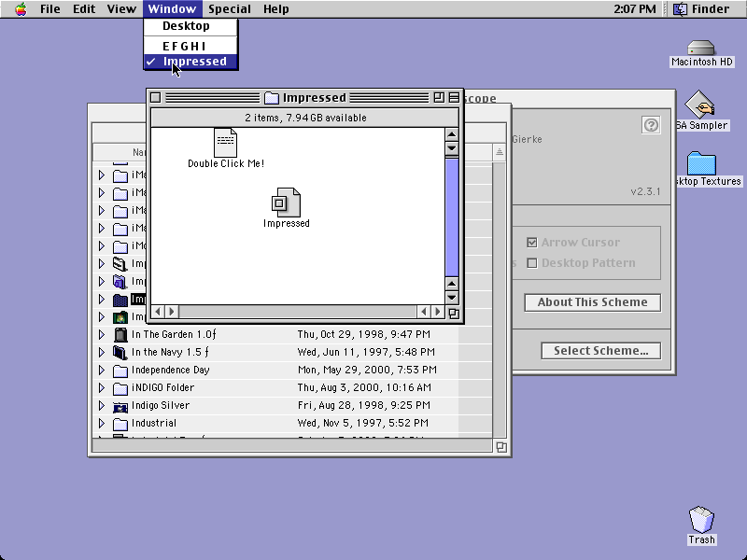Click the v2.3.1 version label
747x560 pixels.
tap(645, 191)
